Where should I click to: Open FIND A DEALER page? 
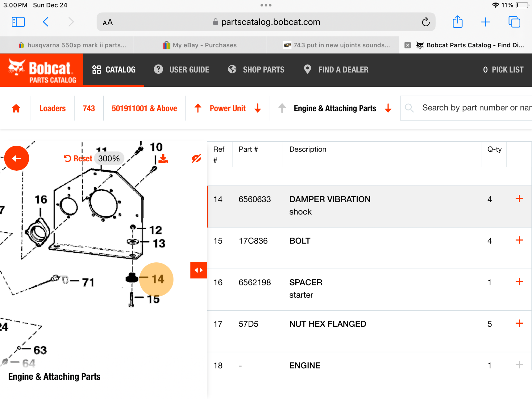[x=336, y=70]
